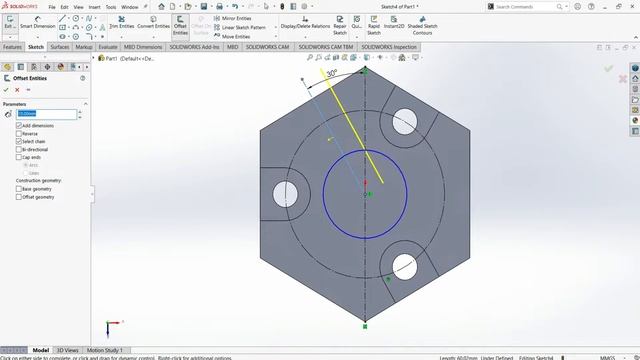Open Offset Entities help icon
Screen dimensions: 640x360
(83, 78)
